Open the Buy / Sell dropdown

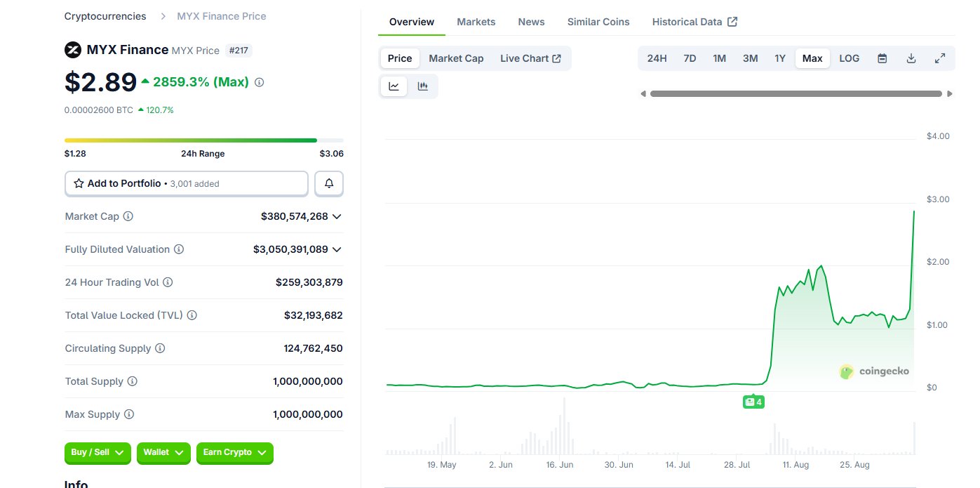pos(98,453)
